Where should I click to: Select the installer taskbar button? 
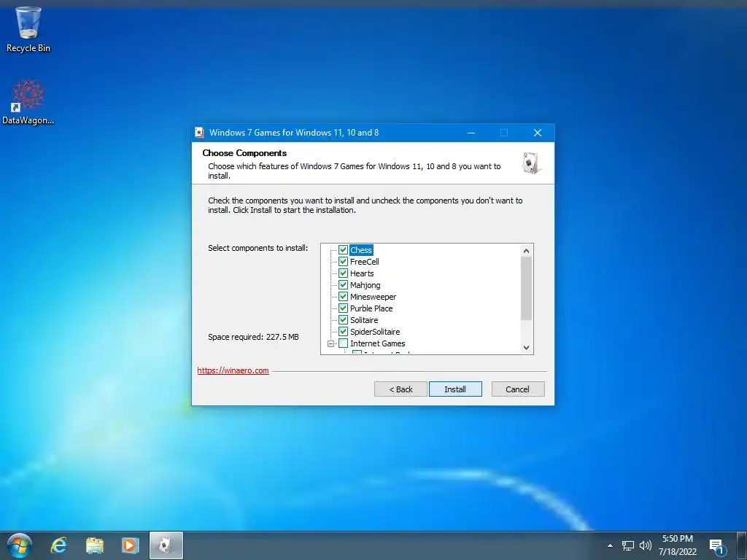tap(166, 545)
